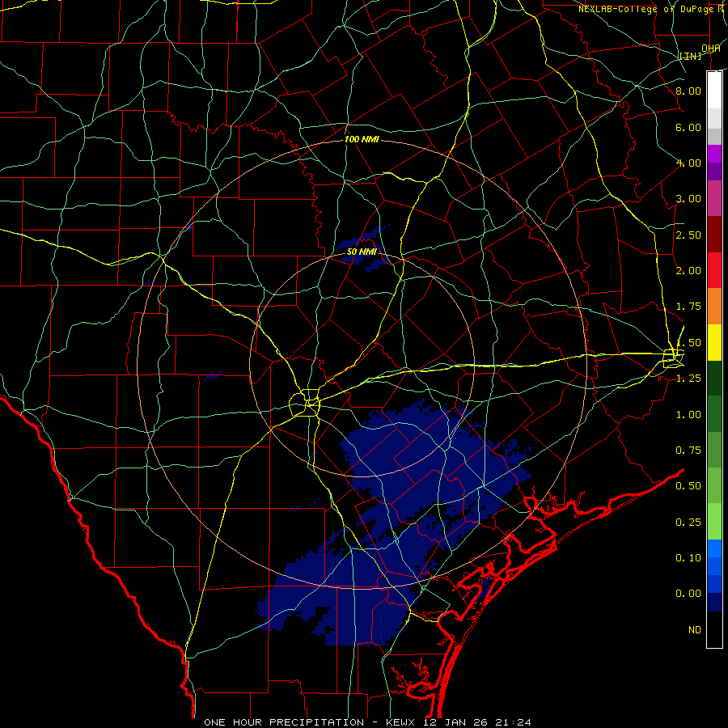Click the '1.25' legend value
Viewport: 728px width, 728px height.
(688, 379)
